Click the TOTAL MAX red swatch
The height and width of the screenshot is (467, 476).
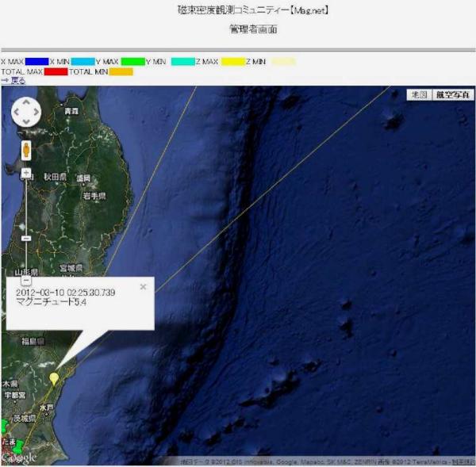pyautogui.click(x=56, y=71)
